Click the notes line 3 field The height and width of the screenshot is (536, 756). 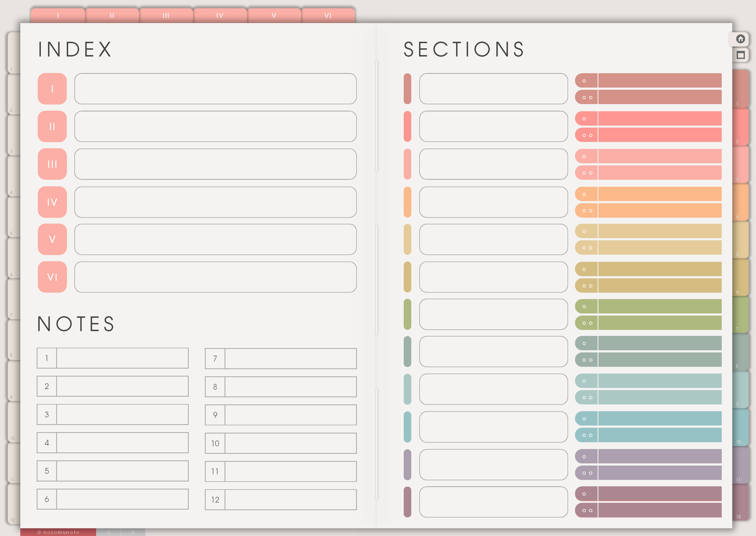pyautogui.click(x=122, y=414)
